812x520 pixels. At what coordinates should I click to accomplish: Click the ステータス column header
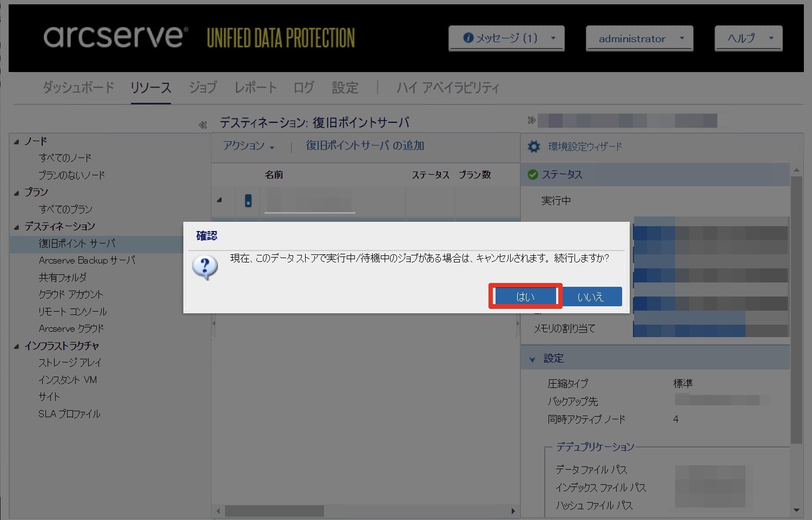(431, 175)
